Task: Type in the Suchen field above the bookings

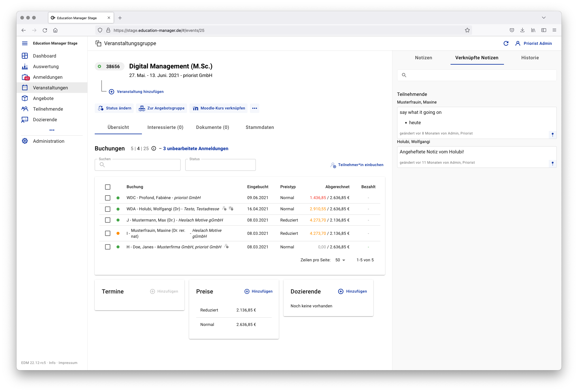Action: point(139,165)
